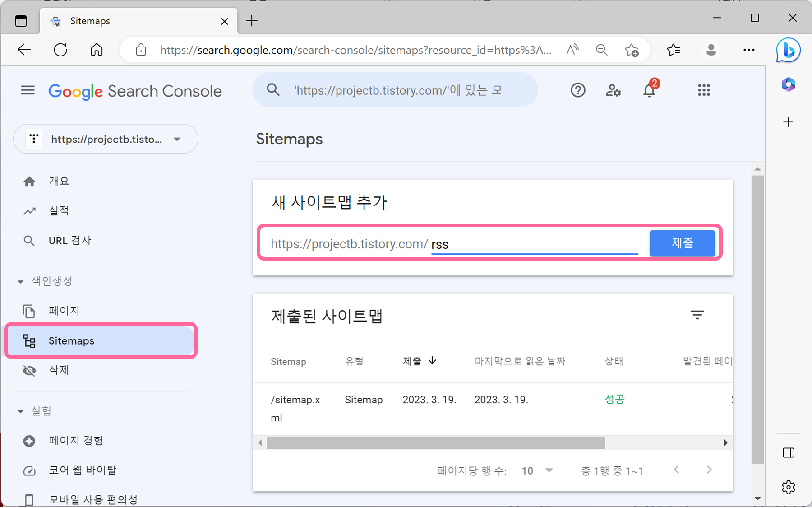Activate Read aloud icon
The image size is (812, 508).
(x=572, y=50)
